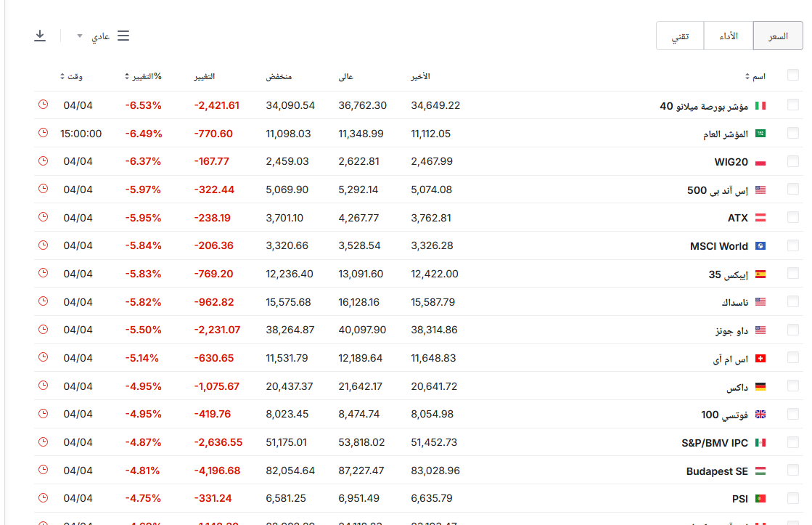Check the box for فوتسي 100 row

click(x=793, y=414)
